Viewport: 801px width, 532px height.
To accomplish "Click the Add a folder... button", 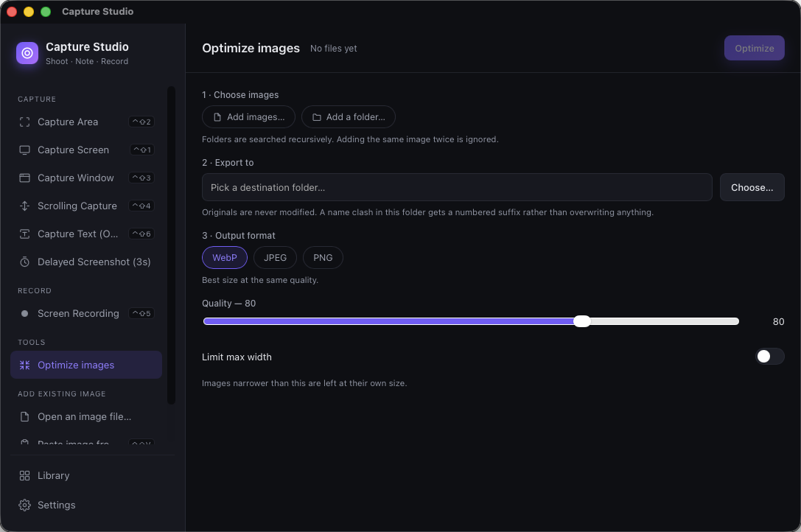I will coord(349,117).
